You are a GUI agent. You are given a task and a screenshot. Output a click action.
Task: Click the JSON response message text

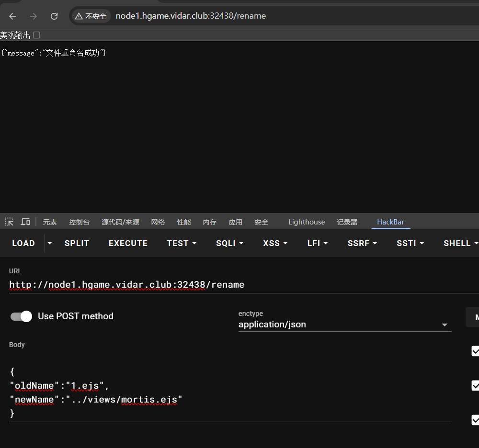tap(54, 53)
